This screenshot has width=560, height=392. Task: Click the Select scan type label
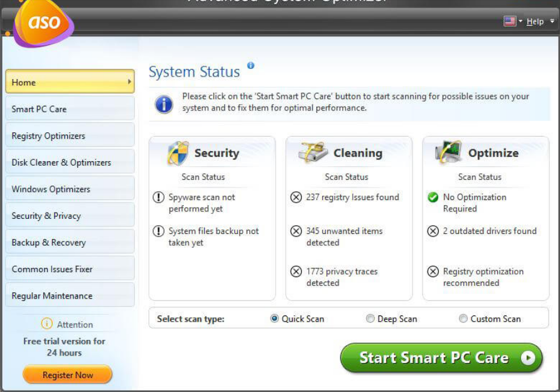click(191, 319)
